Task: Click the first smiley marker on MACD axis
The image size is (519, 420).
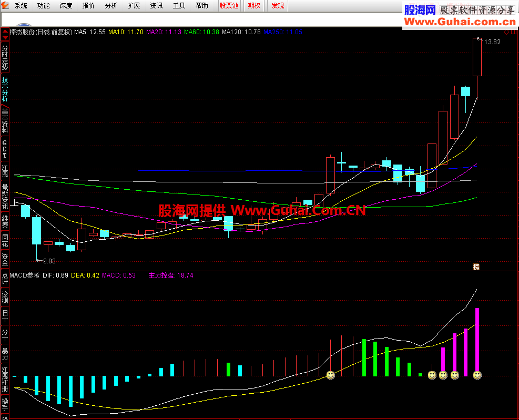Action: (x=330, y=375)
